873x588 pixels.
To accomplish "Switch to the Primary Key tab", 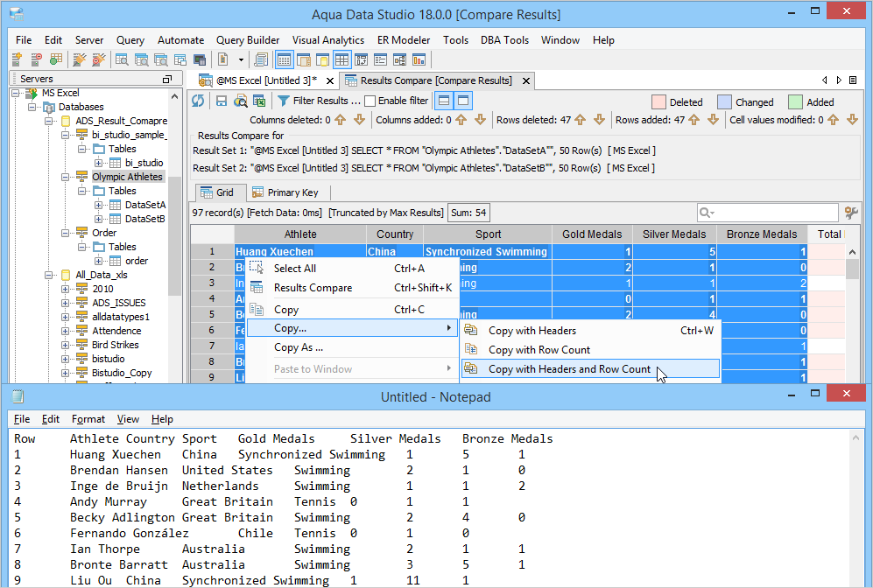I will [285, 192].
